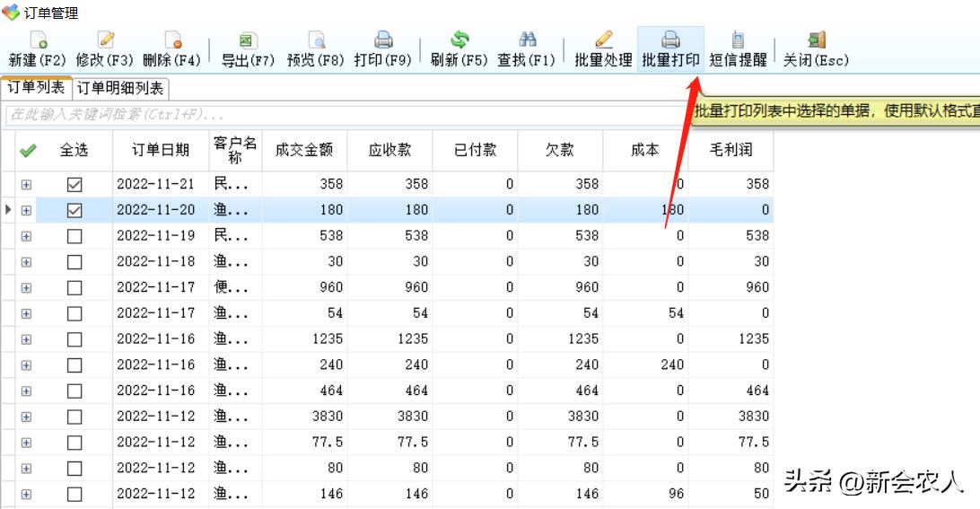Image resolution: width=980 pixels, height=509 pixels.
Task: Click the 订单管理 window title icon
Action: [x=11, y=12]
